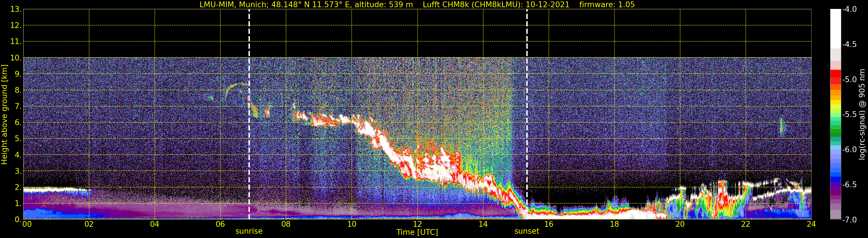The width and height of the screenshot is (868, 238).
Task: Click the colorbar tick label '-5.0'
Action: click(849, 80)
